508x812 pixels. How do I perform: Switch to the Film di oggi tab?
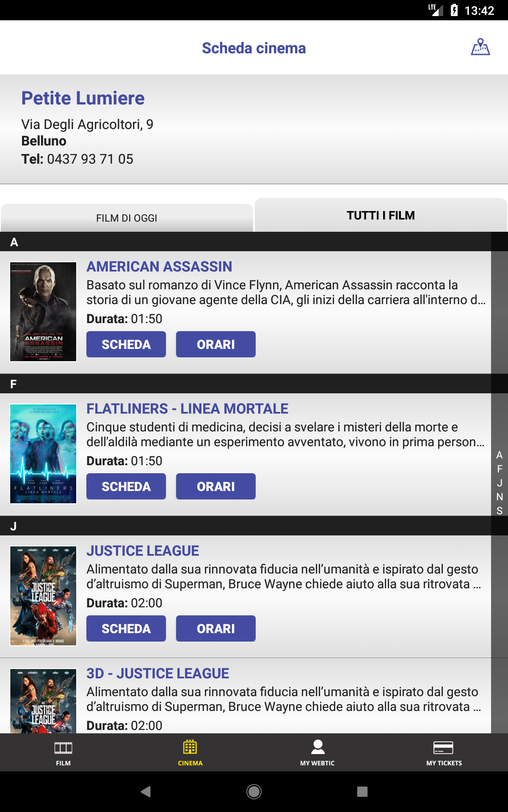pos(127,218)
